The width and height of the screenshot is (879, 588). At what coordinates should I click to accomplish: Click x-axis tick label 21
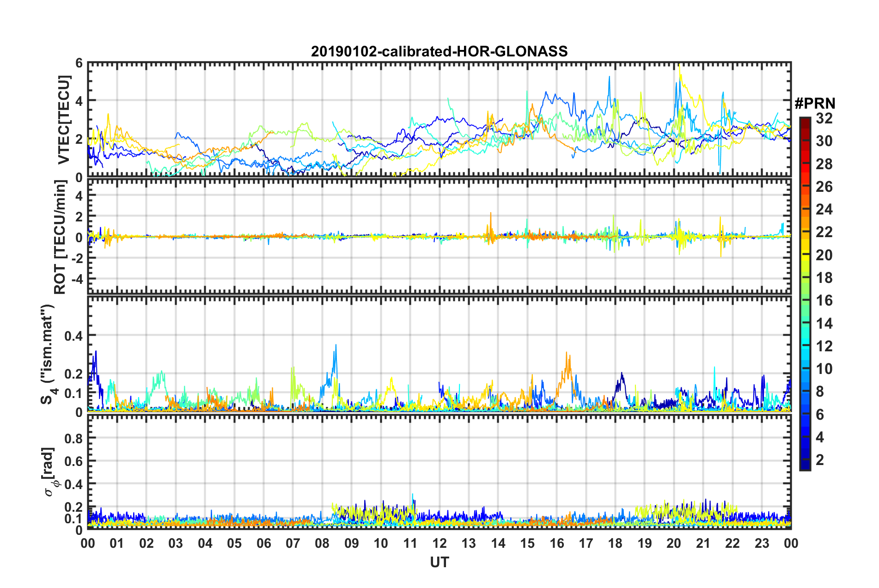point(703,543)
